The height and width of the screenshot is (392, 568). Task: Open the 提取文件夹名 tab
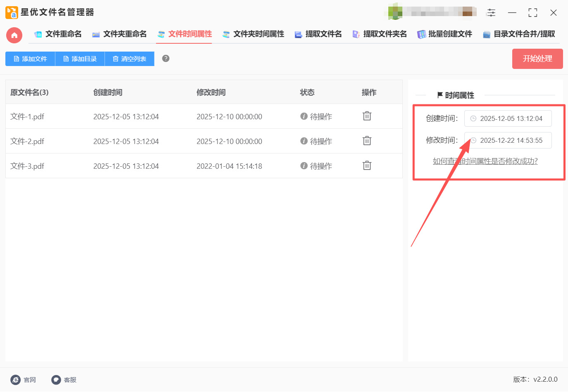[x=380, y=34]
